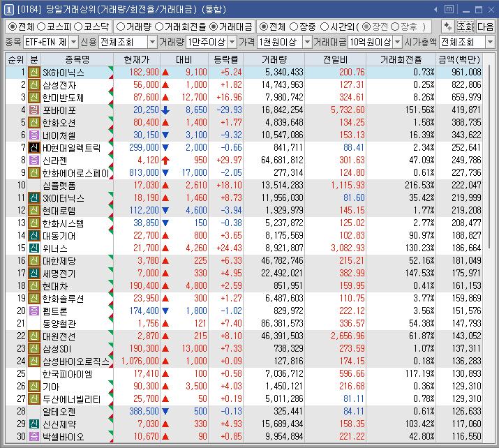Click 대원전선 volume 46,391,503

pyautogui.click(x=282, y=336)
